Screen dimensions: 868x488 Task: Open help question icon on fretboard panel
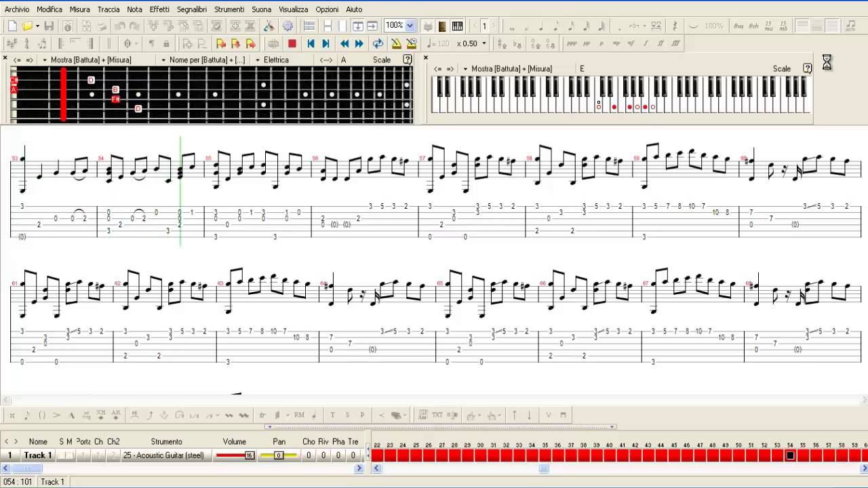click(x=408, y=60)
